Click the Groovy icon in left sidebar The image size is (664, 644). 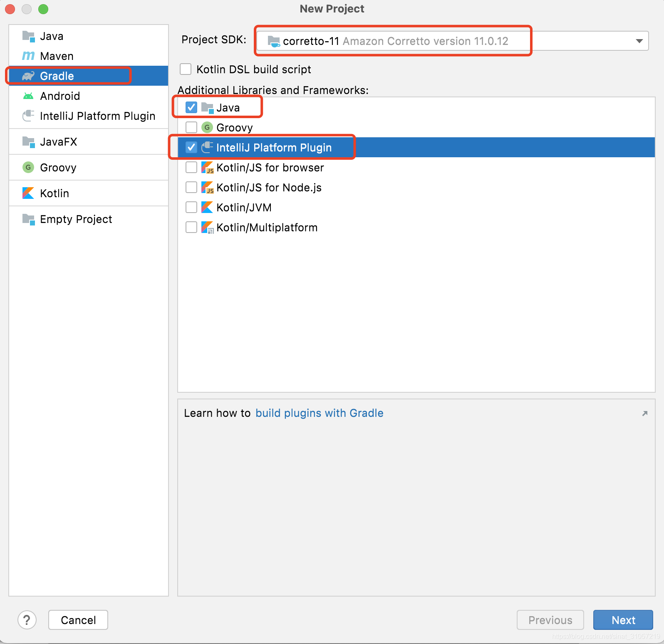coord(28,168)
